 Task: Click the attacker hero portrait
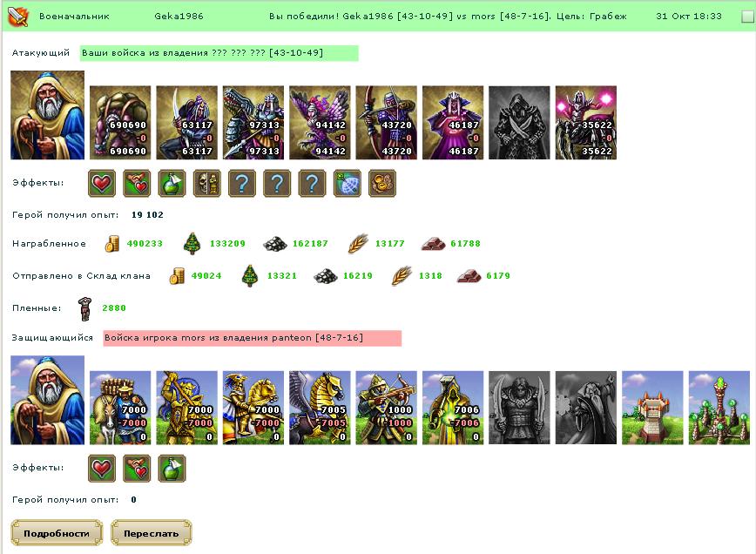click(47, 115)
